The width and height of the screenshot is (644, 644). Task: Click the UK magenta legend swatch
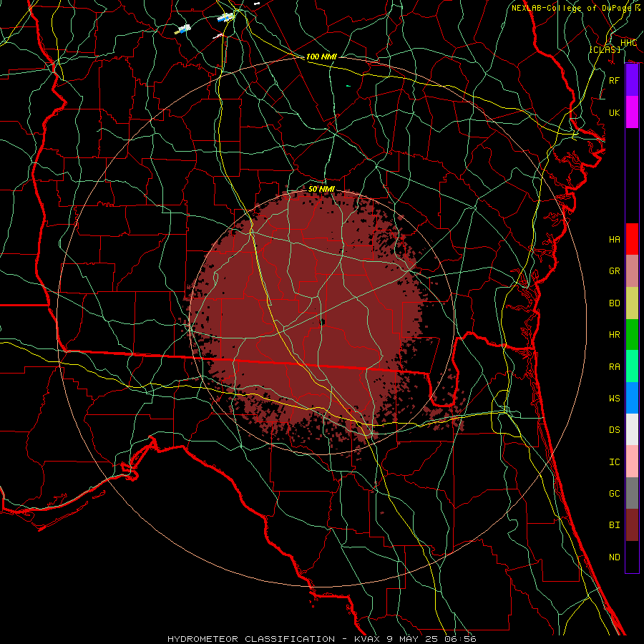point(632,112)
